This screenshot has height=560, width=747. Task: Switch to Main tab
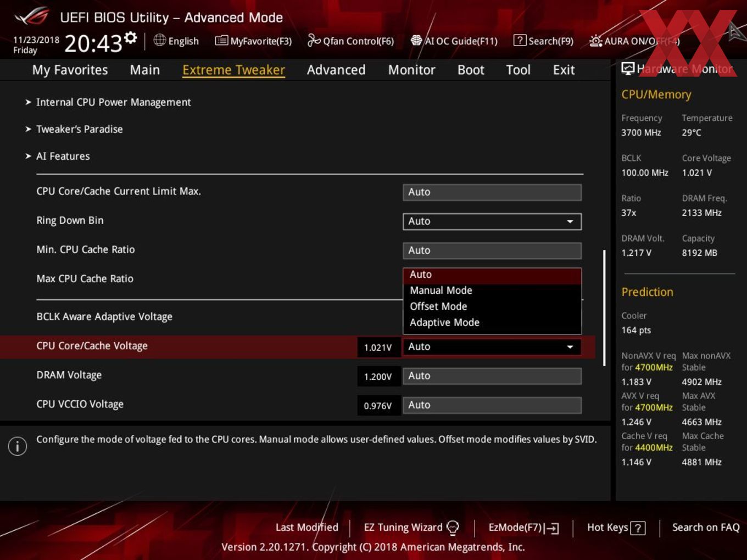pos(145,70)
